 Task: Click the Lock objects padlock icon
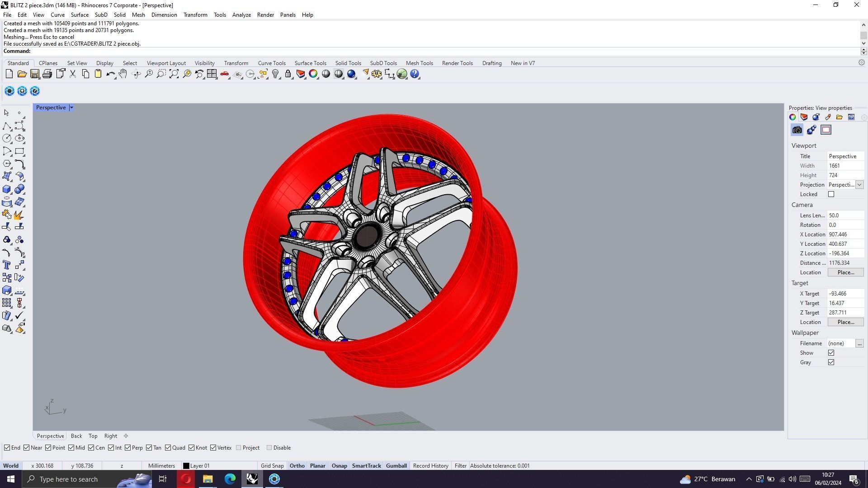tap(288, 74)
